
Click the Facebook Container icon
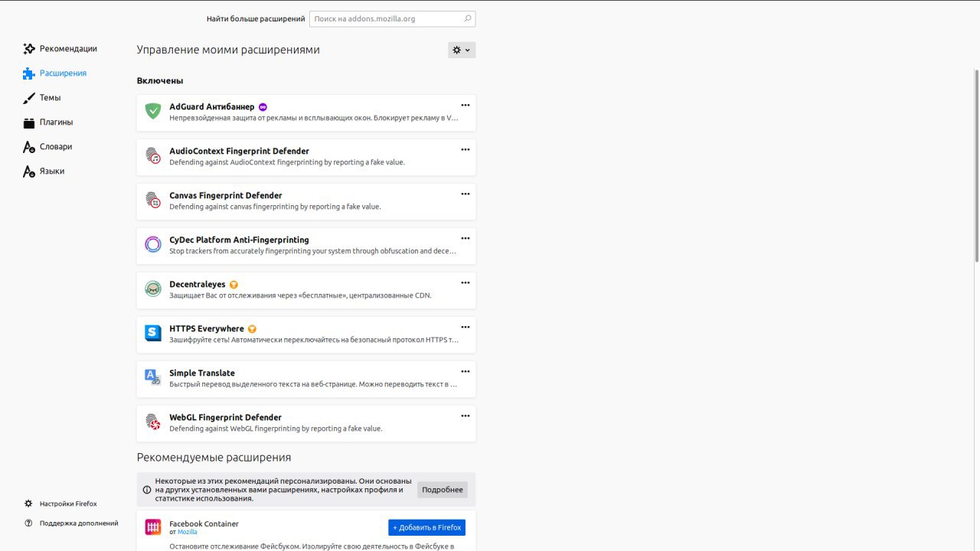point(153,527)
